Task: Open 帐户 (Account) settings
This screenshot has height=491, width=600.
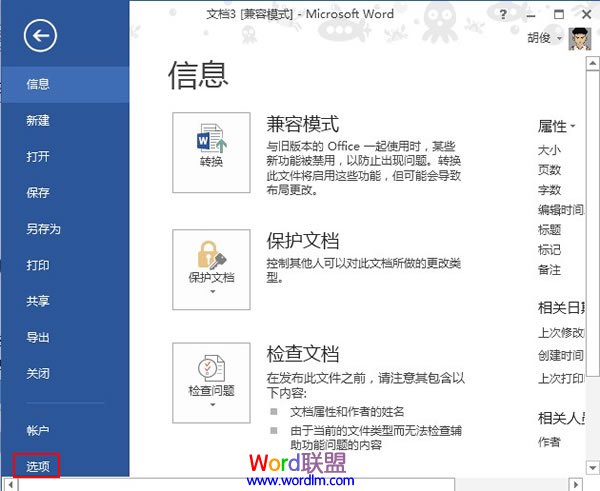Action: point(39,430)
